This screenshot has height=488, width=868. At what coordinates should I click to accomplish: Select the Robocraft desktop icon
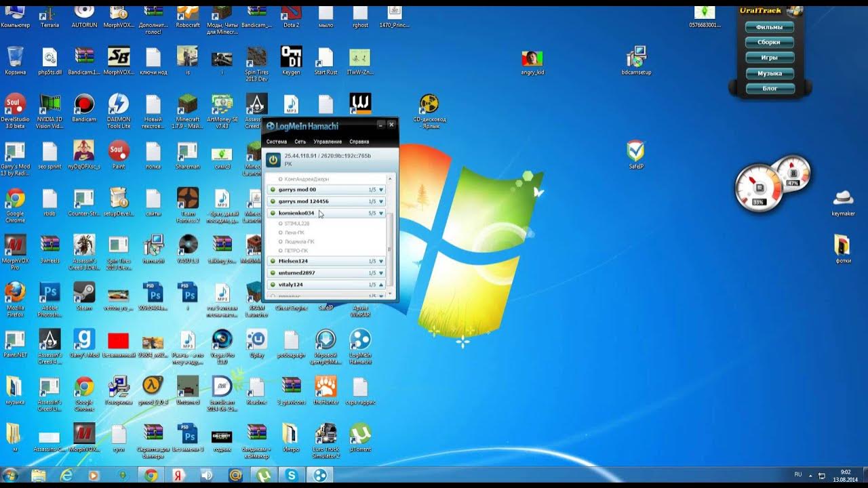click(188, 16)
